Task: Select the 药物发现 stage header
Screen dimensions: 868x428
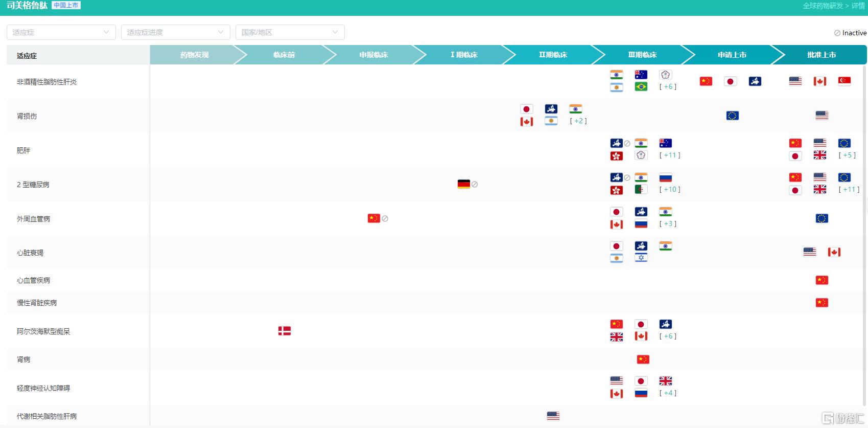Action: coord(194,55)
